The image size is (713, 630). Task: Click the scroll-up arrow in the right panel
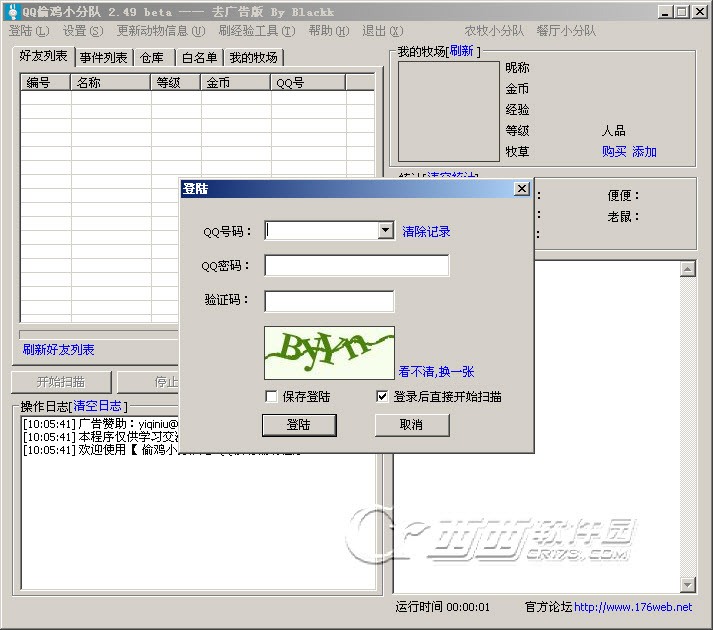click(x=687, y=269)
